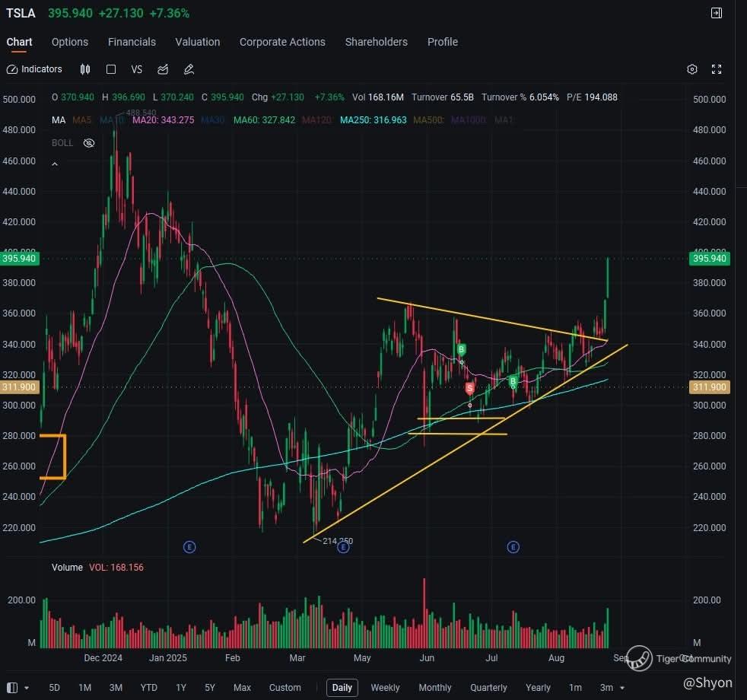
Task: Click the MA5 indicator label
Action: pyautogui.click(x=82, y=120)
